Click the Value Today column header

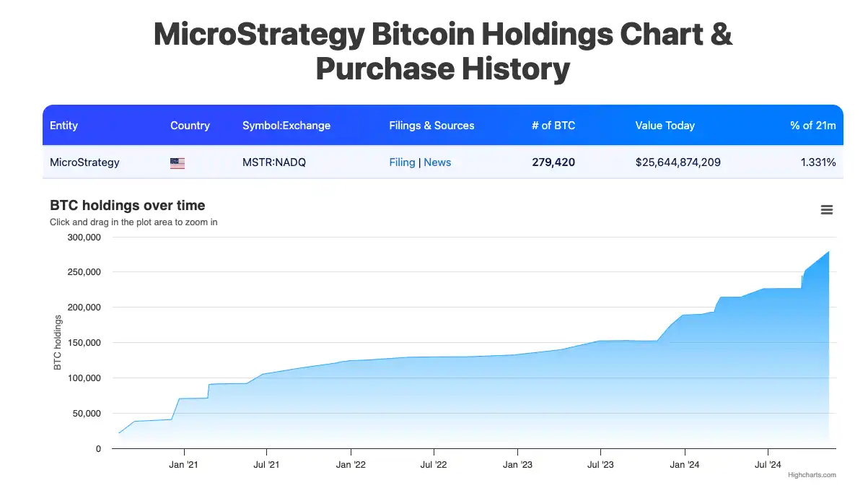[x=665, y=126]
